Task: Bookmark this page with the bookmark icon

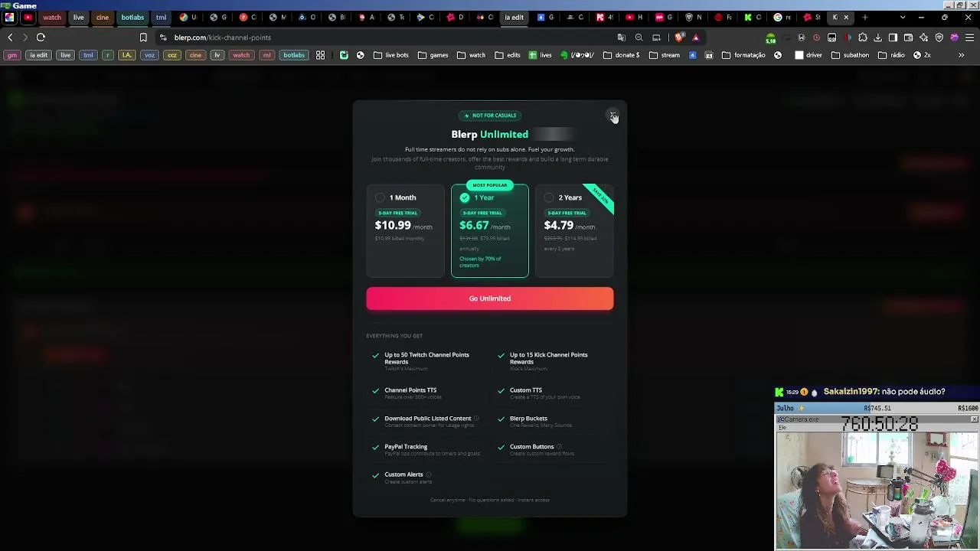Action: click(x=143, y=37)
